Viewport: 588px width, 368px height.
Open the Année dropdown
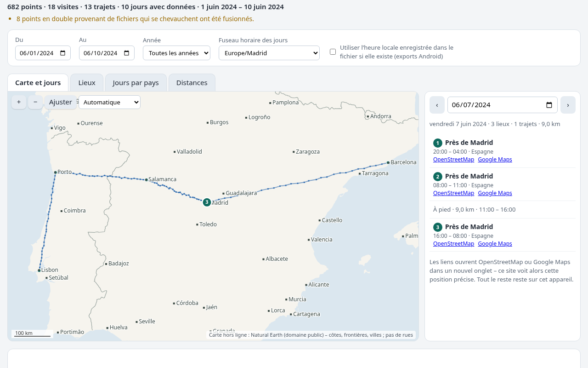(176, 53)
